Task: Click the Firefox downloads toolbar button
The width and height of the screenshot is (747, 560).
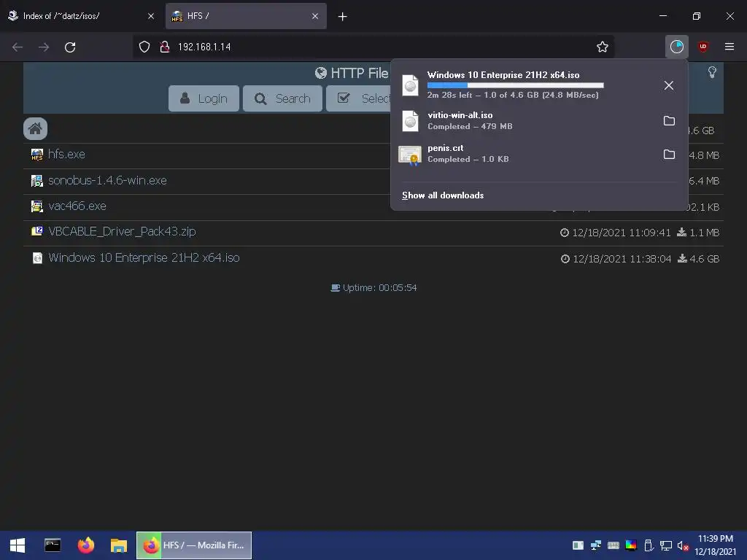Action: click(677, 47)
